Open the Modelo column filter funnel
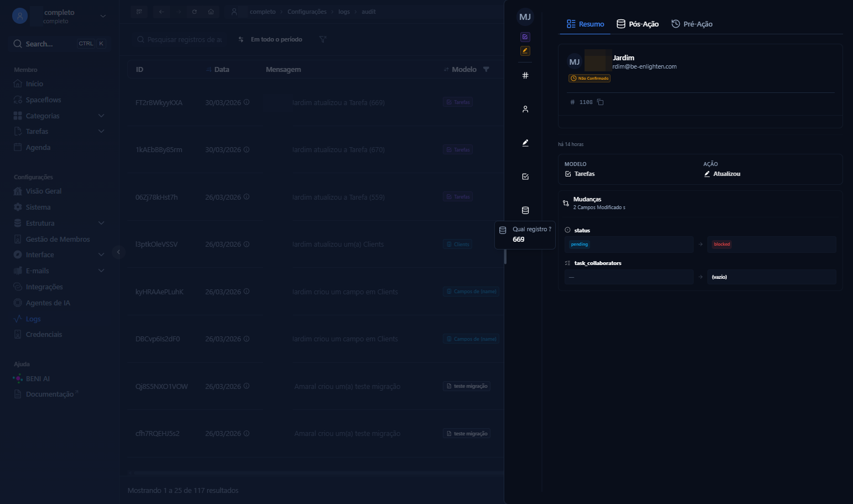Screen dimensions: 853x504 486,69
